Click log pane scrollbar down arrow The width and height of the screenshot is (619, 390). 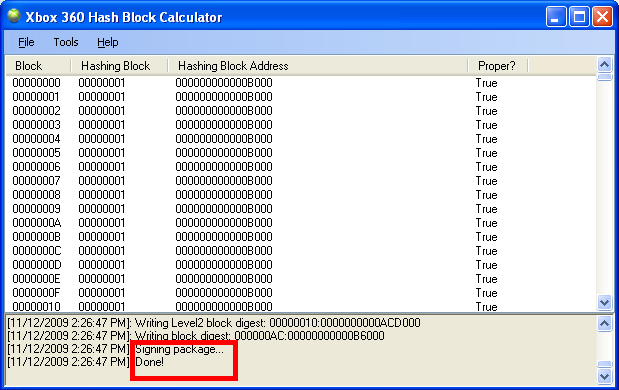[604, 376]
